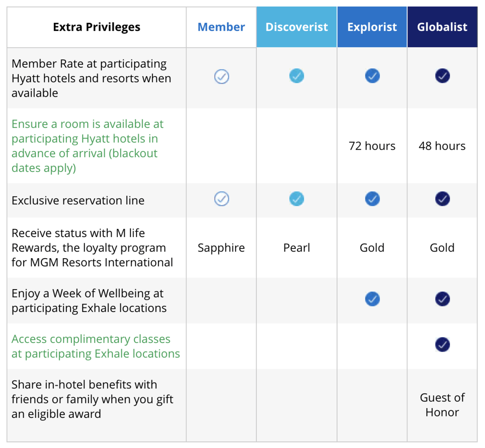Viewport: 485px width, 448px height.
Task: Open the green 'Ensure a room is available' link
Action: click(88, 146)
